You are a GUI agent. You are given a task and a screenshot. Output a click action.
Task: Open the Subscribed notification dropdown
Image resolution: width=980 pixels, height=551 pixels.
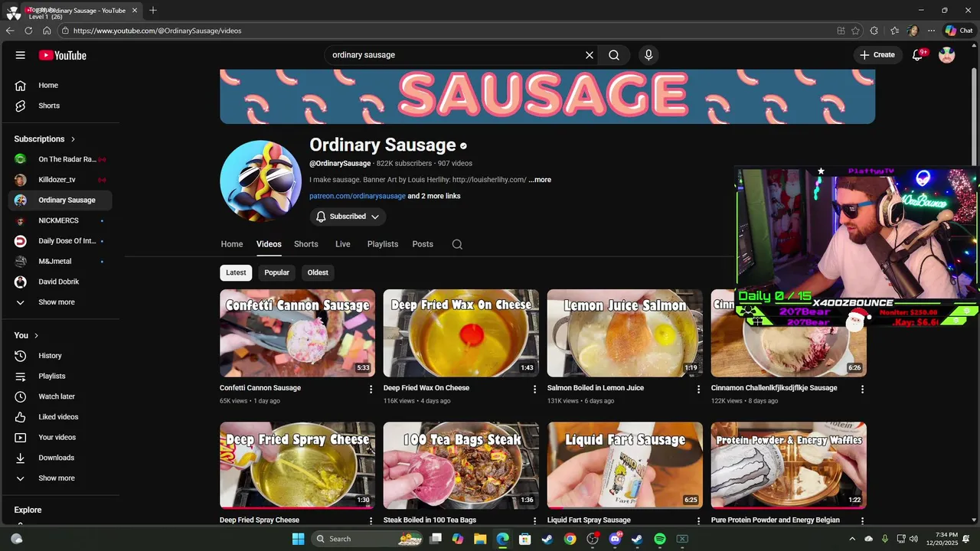pos(348,217)
